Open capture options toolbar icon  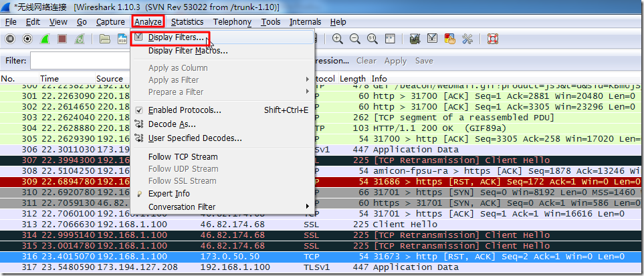click(x=27, y=39)
